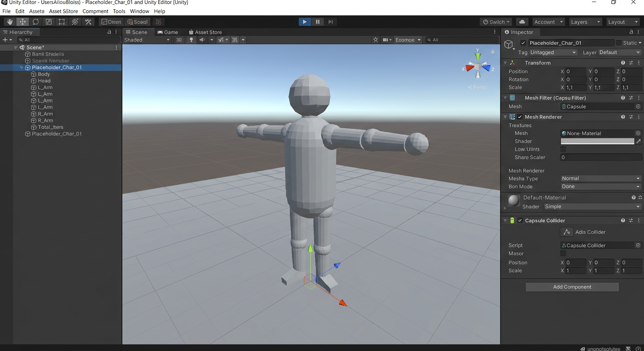Open the Edit menu

click(20, 11)
